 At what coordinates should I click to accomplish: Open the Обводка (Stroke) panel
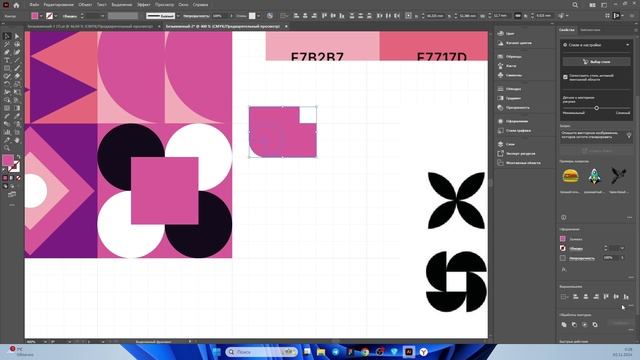point(509,89)
